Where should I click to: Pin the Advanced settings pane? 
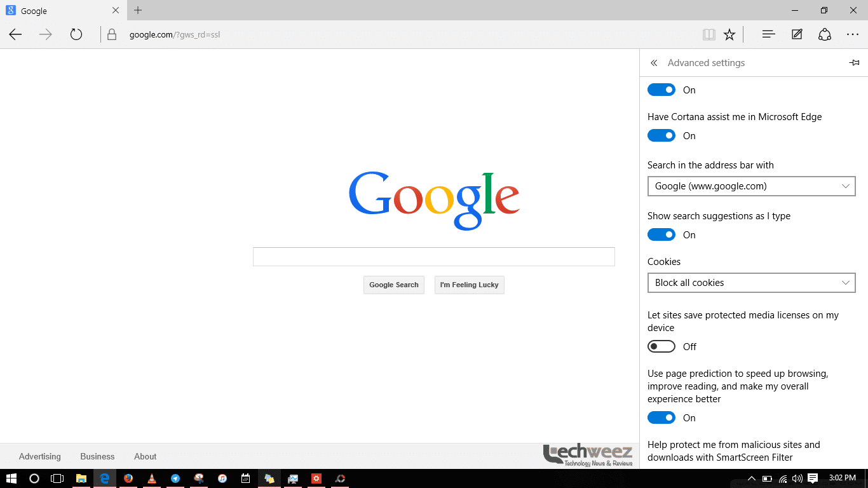(x=855, y=62)
